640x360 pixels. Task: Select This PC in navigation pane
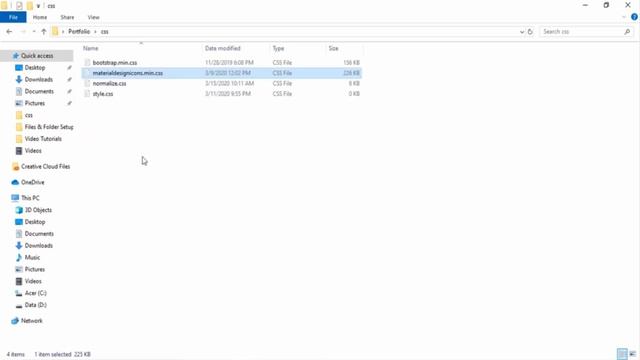click(30, 198)
